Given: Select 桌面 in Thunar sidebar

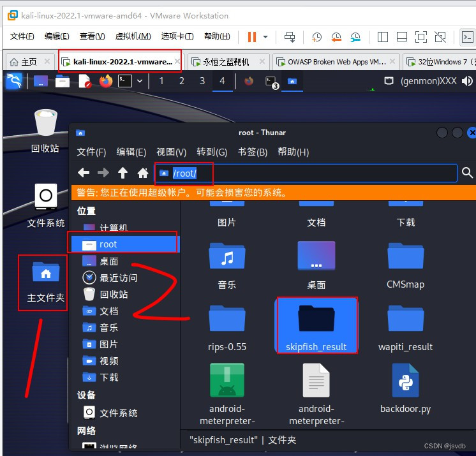Looking at the screenshot, I should (124, 261).
